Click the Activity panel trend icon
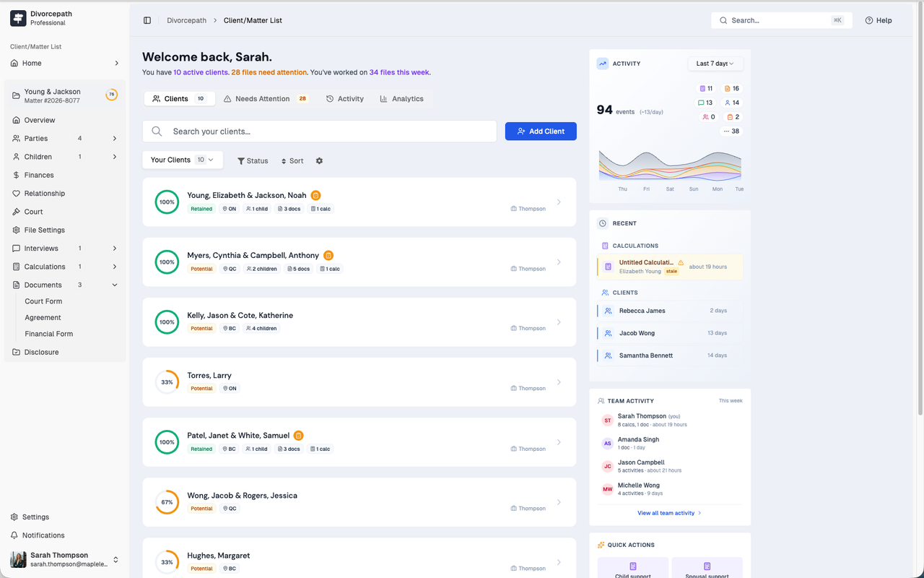Screen dimensions: 924x578 pyautogui.click(x=603, y=64)
